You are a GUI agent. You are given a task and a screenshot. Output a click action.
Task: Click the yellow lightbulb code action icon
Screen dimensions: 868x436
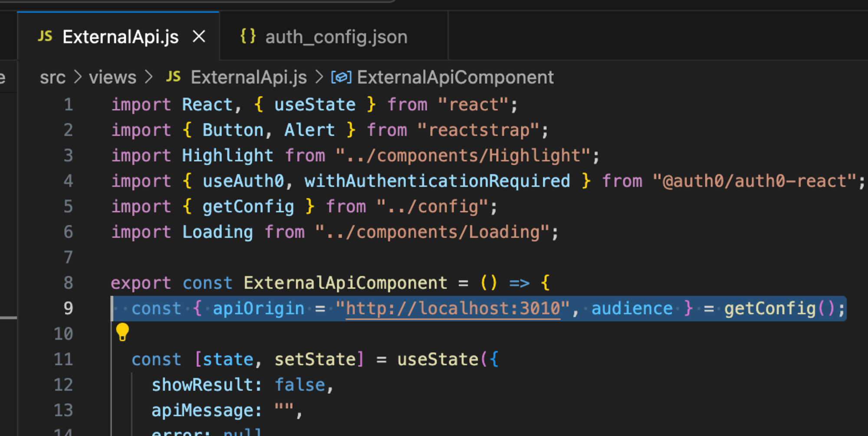pyautogui.click(x=122, y=332)
